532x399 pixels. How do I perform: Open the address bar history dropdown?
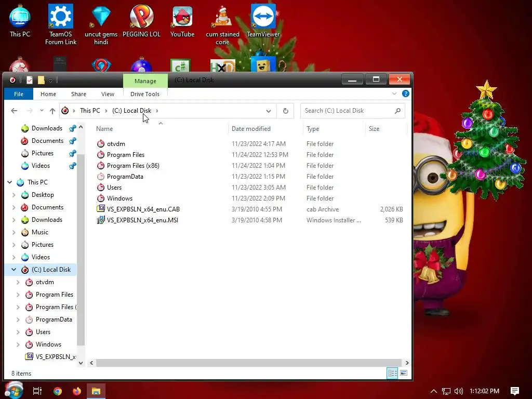(x=269, y=111)
